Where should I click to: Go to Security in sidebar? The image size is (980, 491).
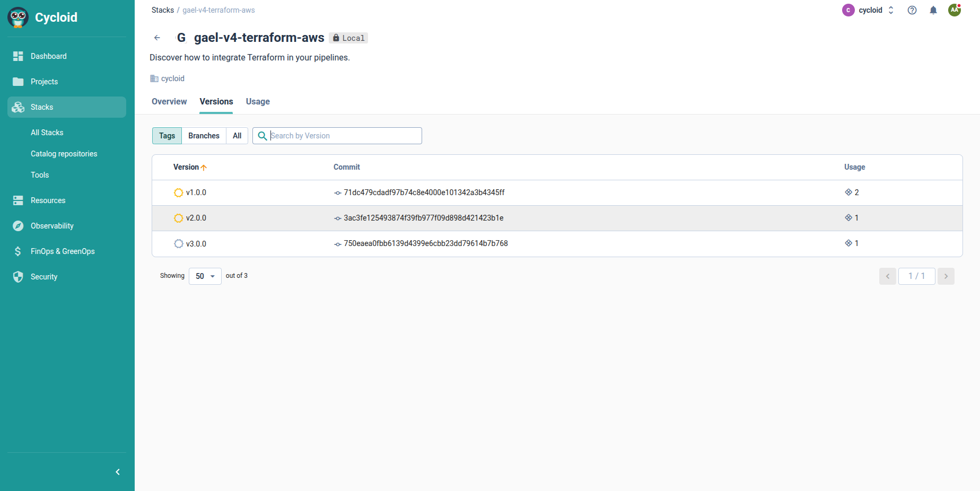tap(44, 277)
